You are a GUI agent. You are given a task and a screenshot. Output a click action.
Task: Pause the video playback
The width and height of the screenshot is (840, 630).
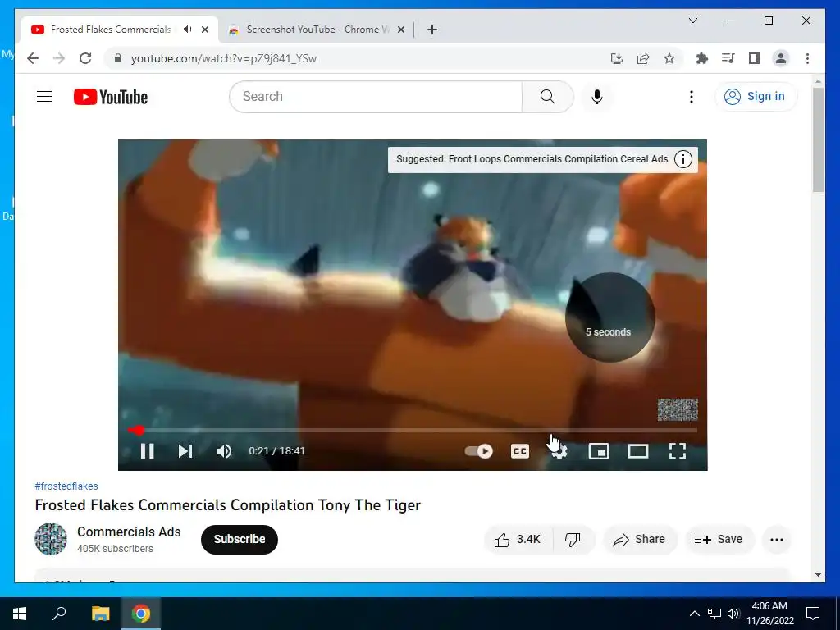click(148, 451)
